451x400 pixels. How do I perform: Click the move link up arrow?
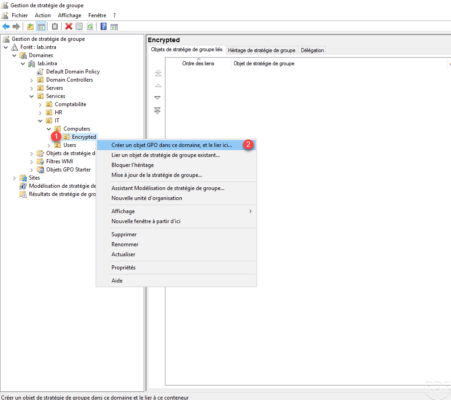(158, 85)
